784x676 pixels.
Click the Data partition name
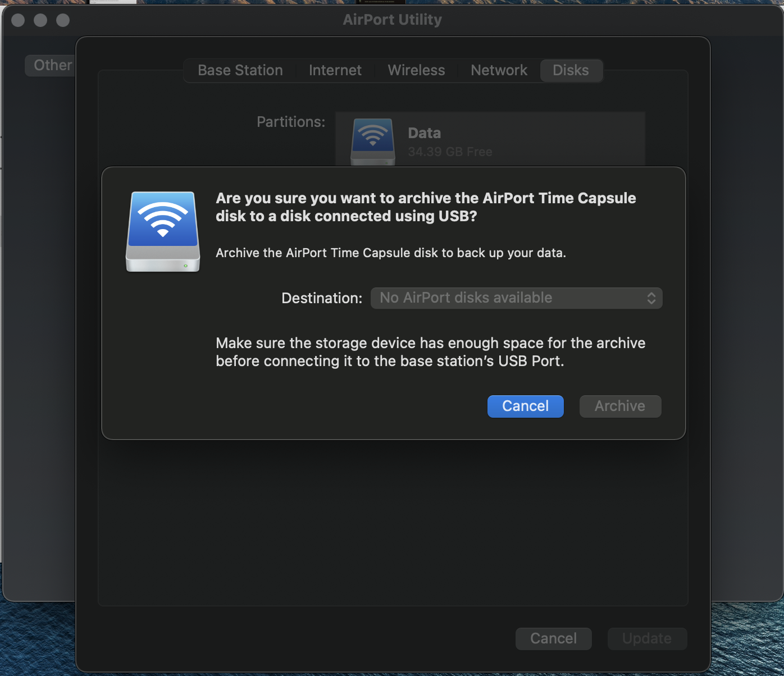tap(425, 133)
